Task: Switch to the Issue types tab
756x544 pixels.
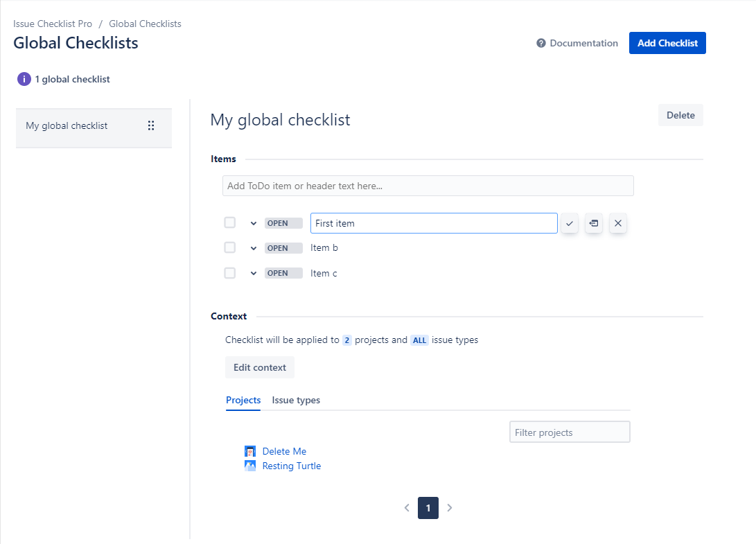Action: click(295, 400)
